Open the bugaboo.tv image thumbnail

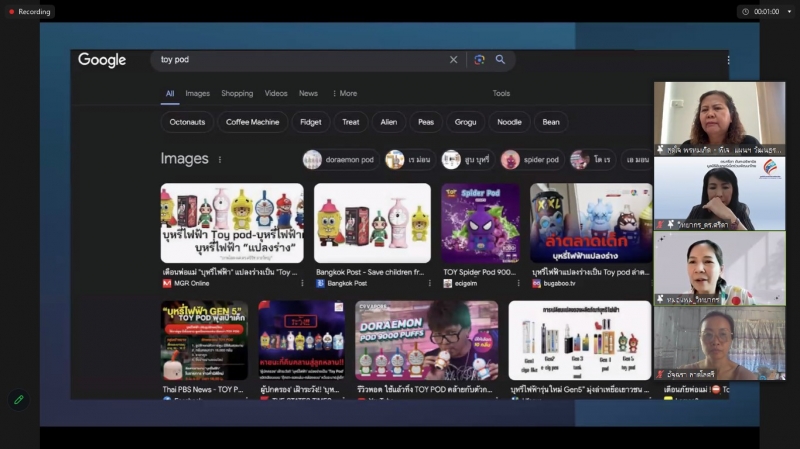[x=591, y=223]
